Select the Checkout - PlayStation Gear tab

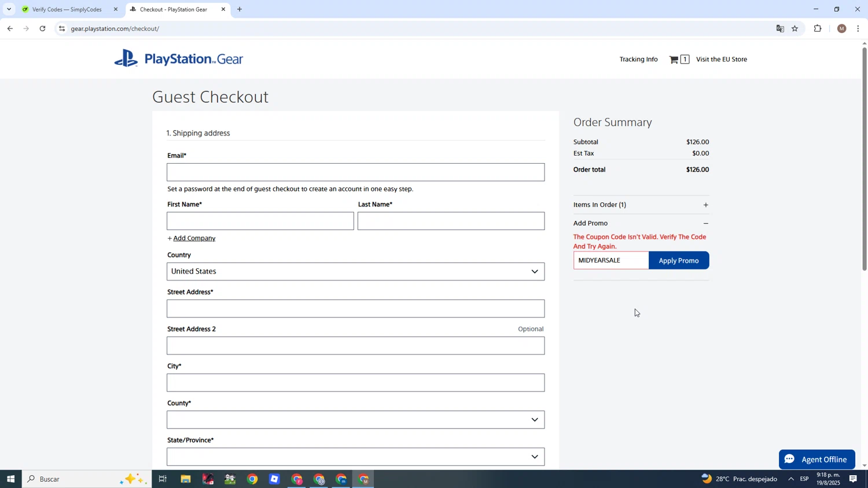tap(174, 9)
